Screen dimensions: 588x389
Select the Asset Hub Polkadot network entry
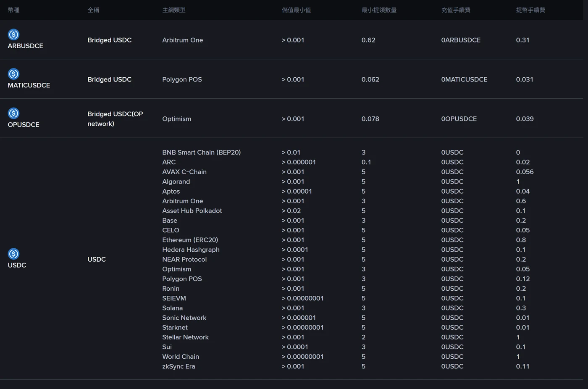pyautogui.click(x=192, y=211)
